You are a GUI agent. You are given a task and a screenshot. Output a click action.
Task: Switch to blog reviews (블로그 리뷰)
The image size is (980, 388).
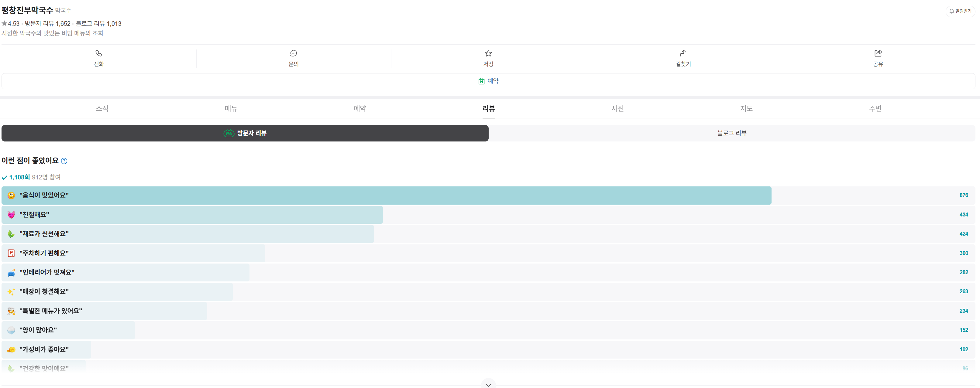[x=731, y=133]
